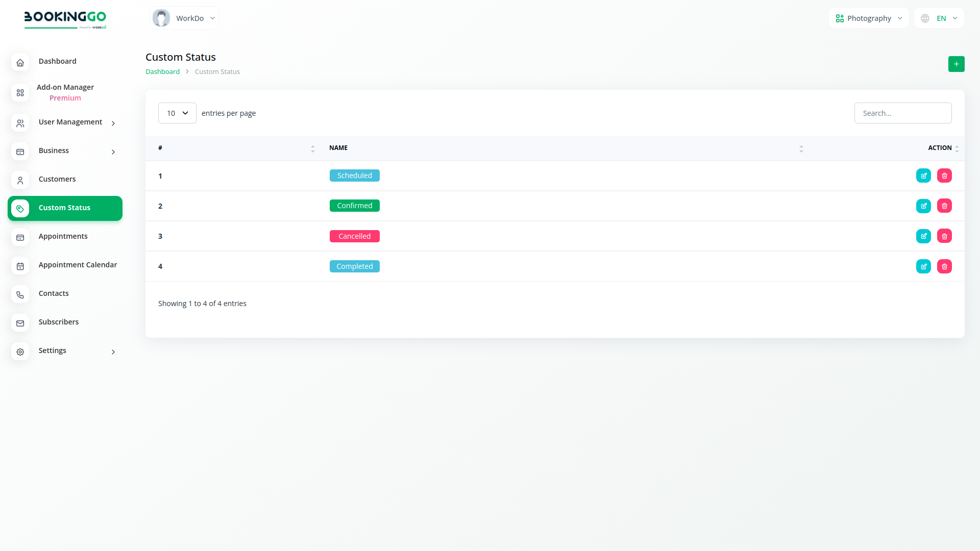Click the edit icon for Scheduled status
This screenshot has height=551, width=980.
point(923,176)
